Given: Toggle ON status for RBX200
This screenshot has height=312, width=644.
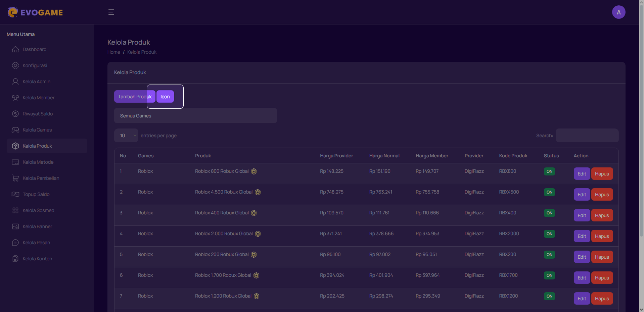Looking at the screenshot, I should [x=549, y=255].
